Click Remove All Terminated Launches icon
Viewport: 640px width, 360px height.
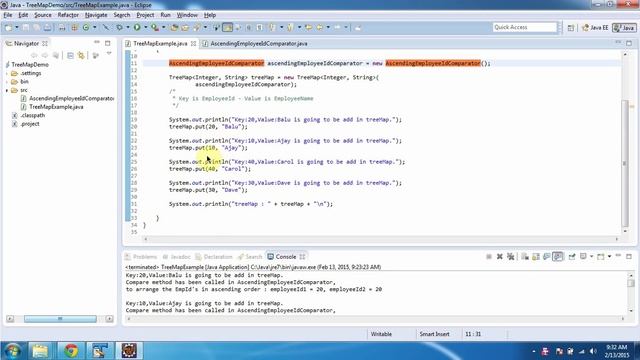tap(511, 256)
